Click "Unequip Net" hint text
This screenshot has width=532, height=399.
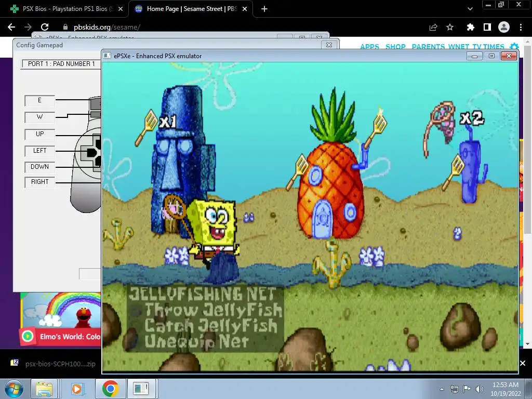197,341
